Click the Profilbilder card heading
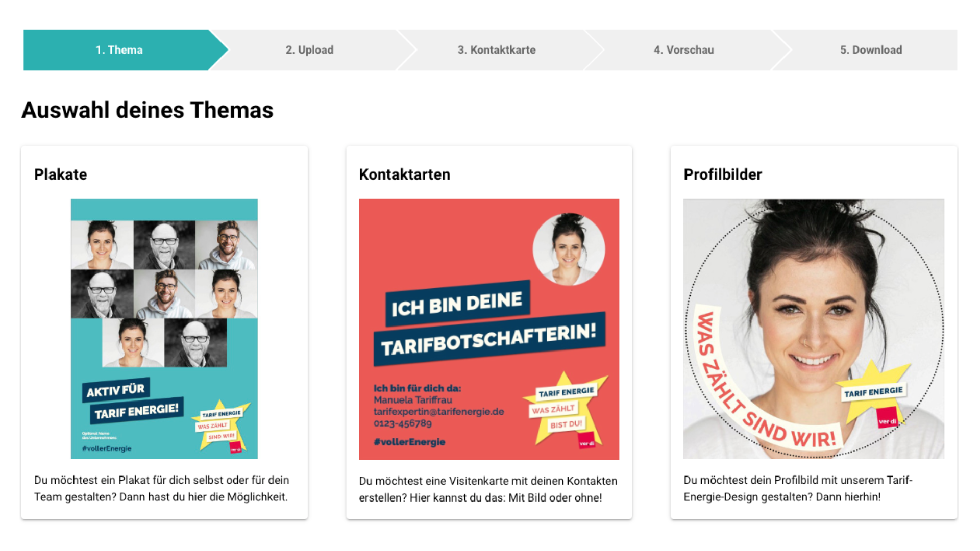Screen dimensions: 980x551 (723, 174)
